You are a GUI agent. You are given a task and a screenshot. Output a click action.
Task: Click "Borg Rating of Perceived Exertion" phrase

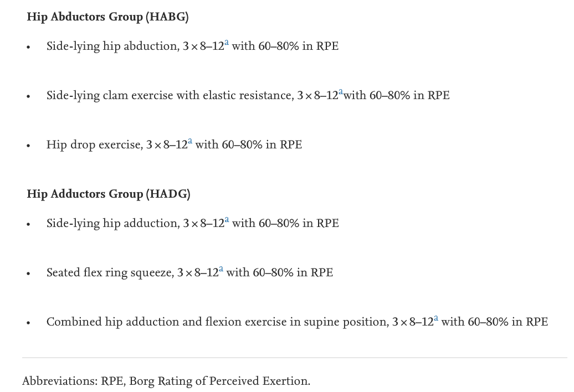tap(218, 381)
